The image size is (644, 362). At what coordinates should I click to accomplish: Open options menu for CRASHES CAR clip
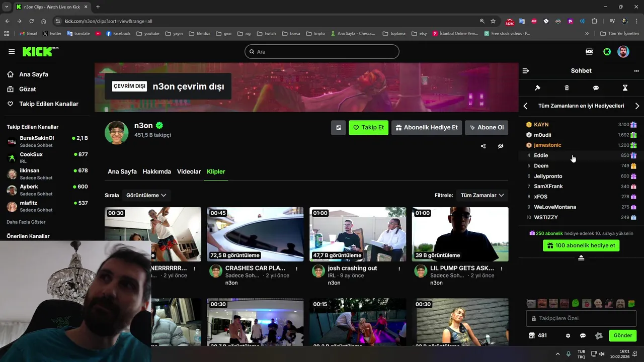coord(297,268)
